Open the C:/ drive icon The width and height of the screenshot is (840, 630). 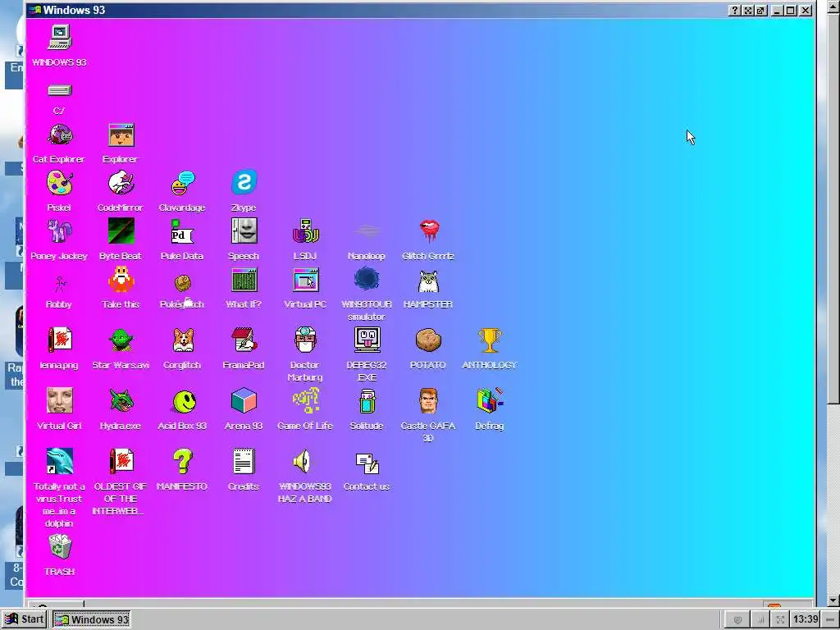59,90
